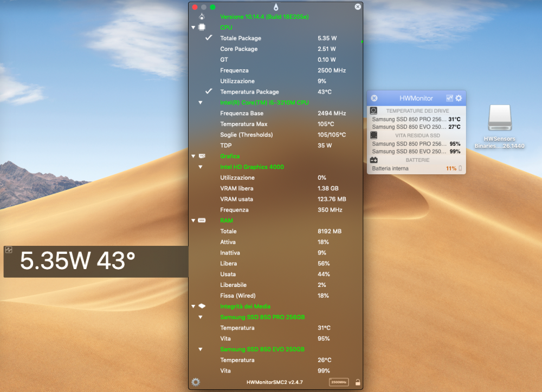This screenshot has width=542, height=392.
Task: Click the water drop icon in title bar
Action: point(276,7)
